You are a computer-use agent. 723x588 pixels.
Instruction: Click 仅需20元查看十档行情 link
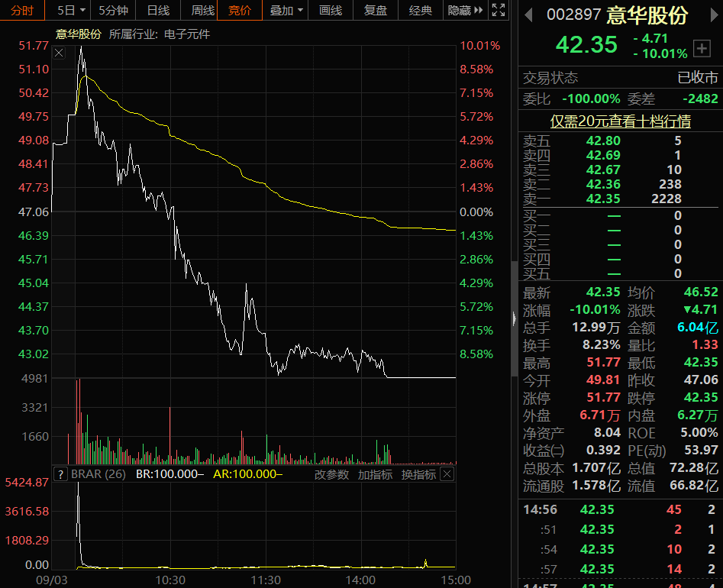pyautogui.click(x=620, y=121)
